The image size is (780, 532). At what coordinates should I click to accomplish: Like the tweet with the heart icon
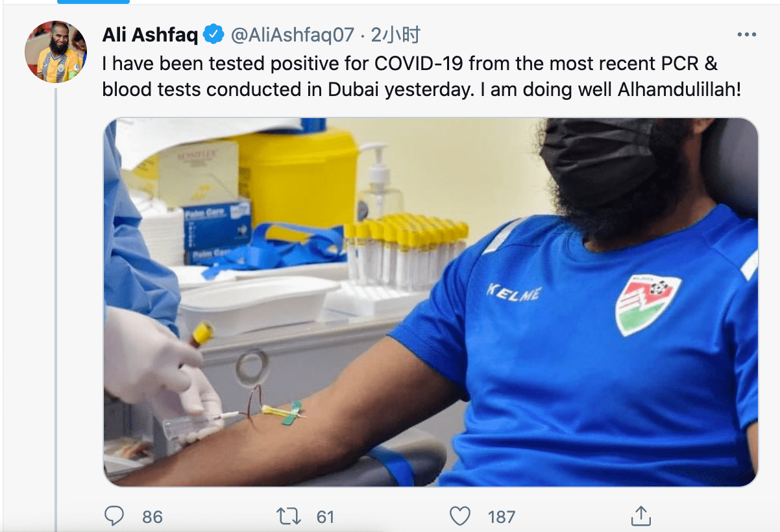point(460,516)
